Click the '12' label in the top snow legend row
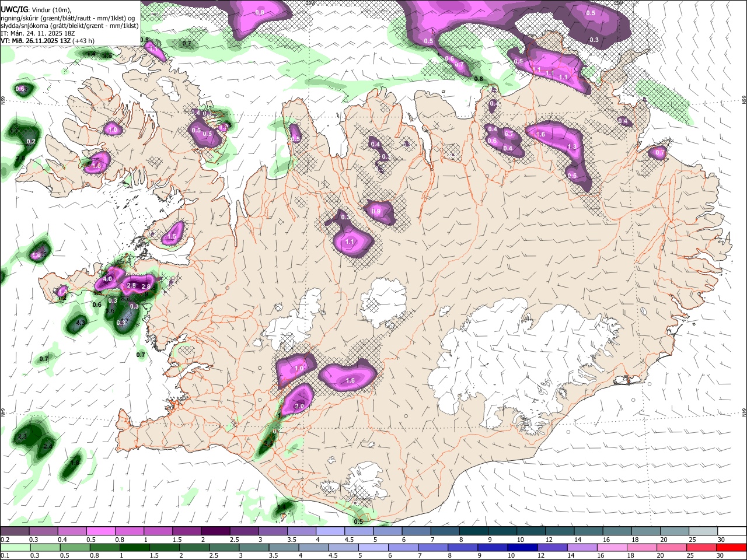The height and width of the screenshot is (560, 747). tap(549, 540)
